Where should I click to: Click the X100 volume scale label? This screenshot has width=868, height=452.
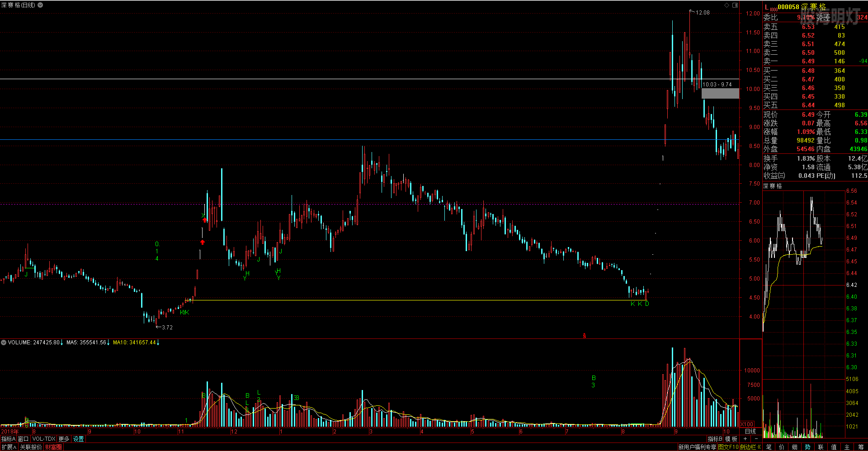coord(747,424)
